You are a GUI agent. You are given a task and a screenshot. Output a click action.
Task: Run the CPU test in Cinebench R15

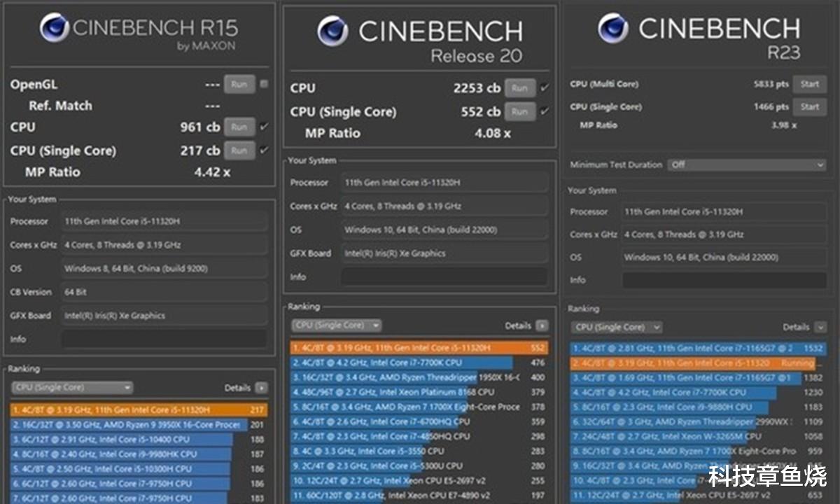click(x=239, y=127)
